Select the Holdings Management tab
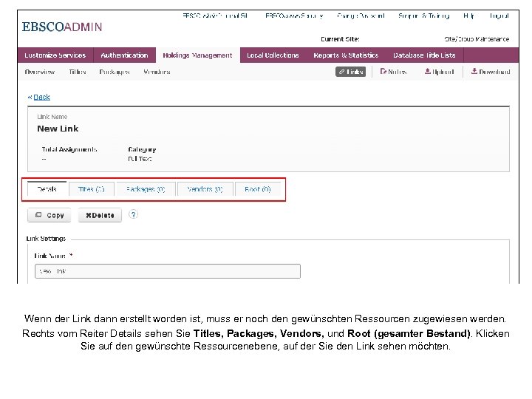 (197, 55)
